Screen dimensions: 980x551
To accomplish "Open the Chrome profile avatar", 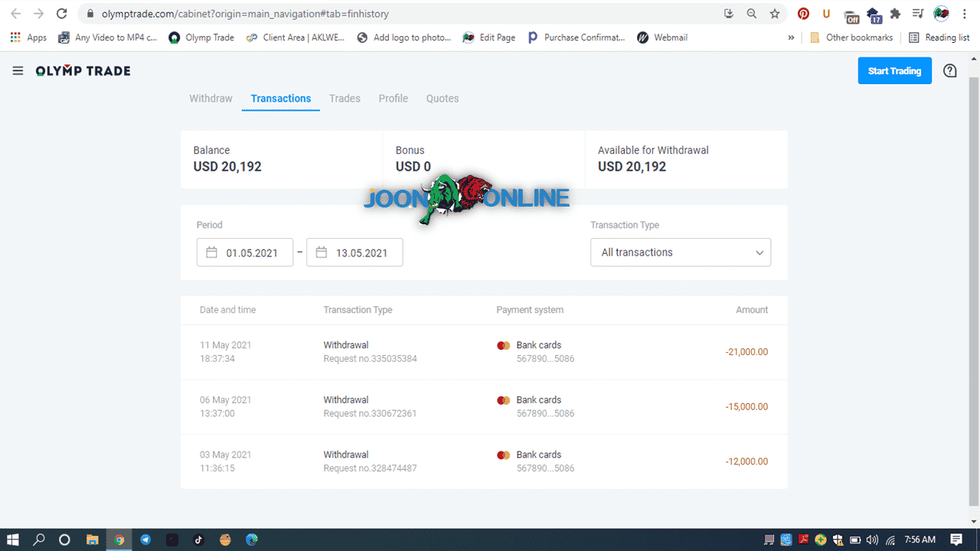I will coord(941,14).
